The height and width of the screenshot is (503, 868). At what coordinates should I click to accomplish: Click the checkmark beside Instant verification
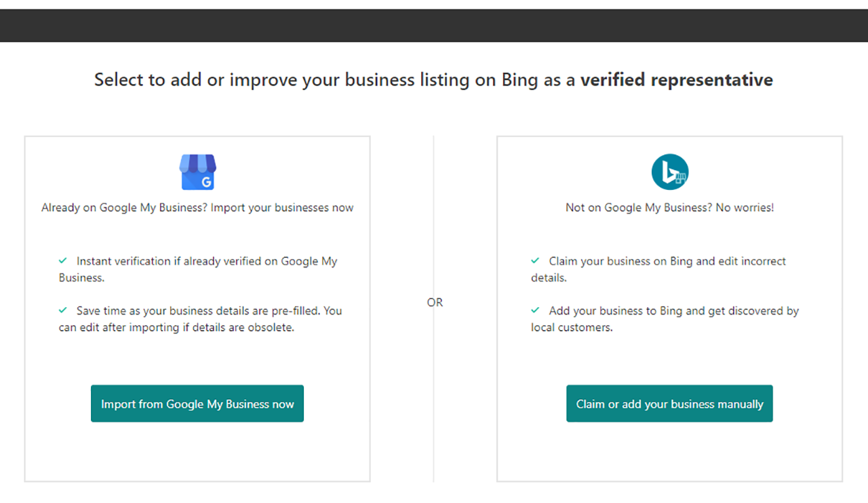62,260
